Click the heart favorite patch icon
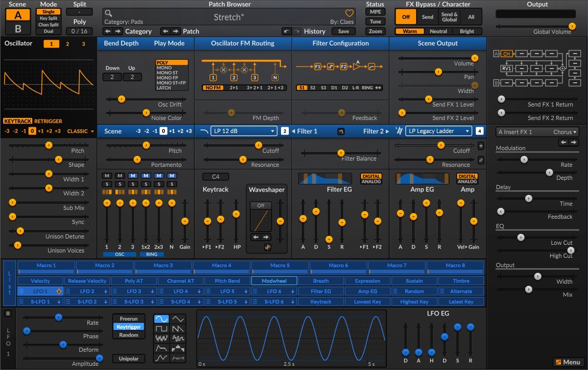 [x=350, y=13]
